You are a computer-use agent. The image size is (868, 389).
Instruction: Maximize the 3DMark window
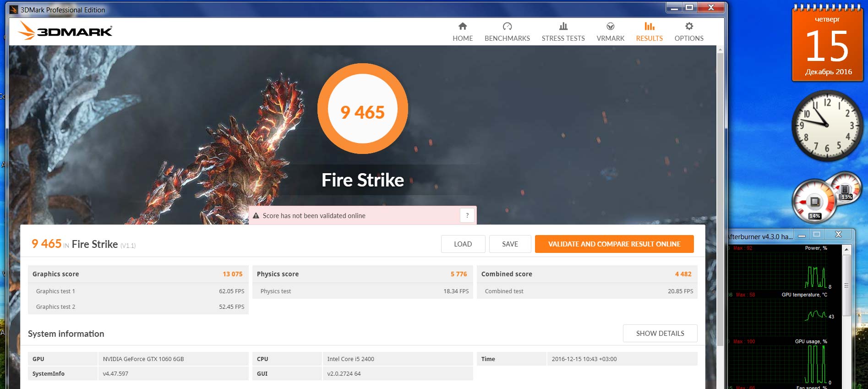689,8
